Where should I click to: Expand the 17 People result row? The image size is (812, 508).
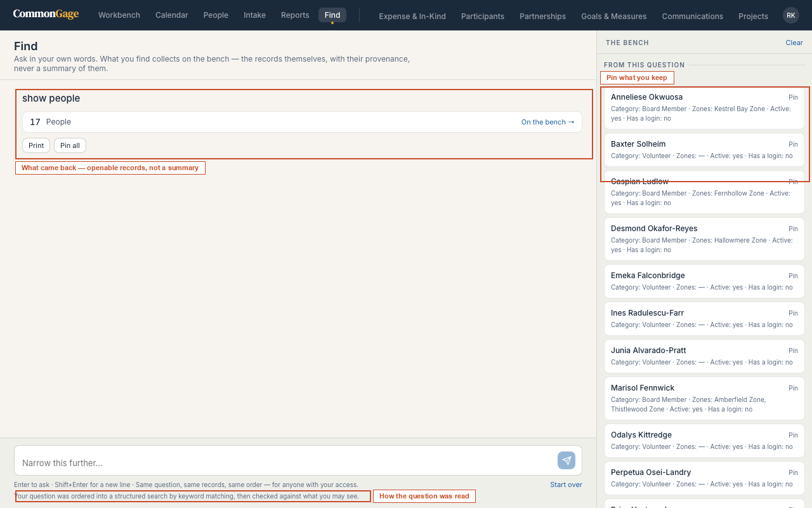pos(302,122)
